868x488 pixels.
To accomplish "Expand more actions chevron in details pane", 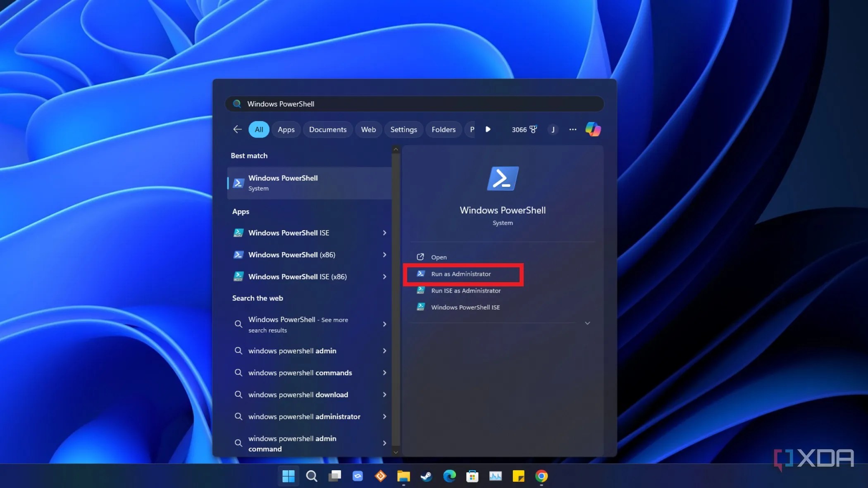I will pyautogui.click(x=587, y=323).
